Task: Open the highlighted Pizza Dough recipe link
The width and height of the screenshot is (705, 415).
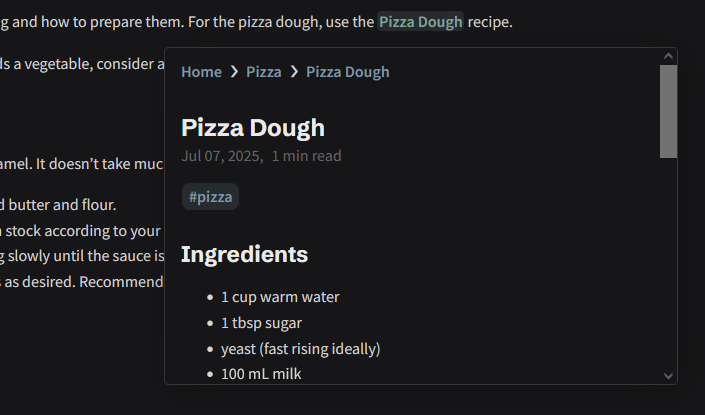Action: (x=420, y=21)
